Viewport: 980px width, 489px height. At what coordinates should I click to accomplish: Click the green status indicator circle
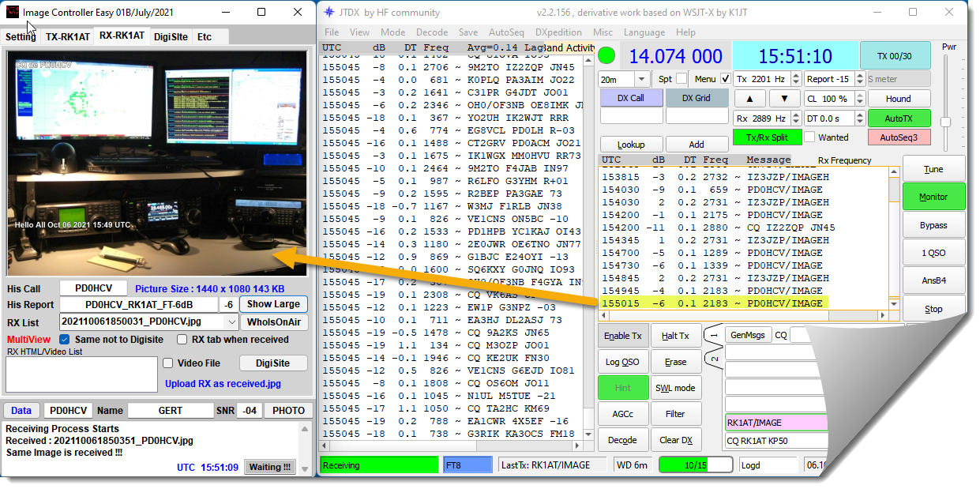(x=606, y=56)
